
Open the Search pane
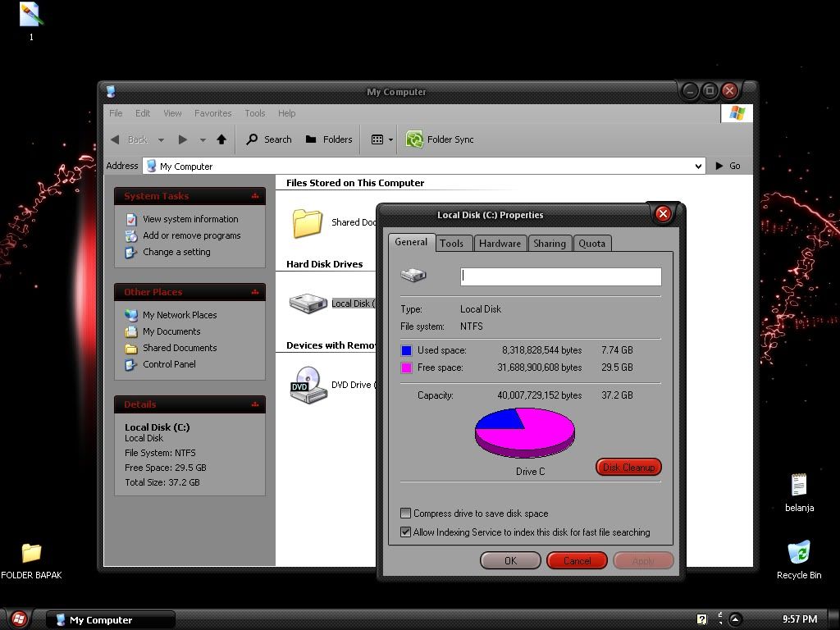click(269, 139)
